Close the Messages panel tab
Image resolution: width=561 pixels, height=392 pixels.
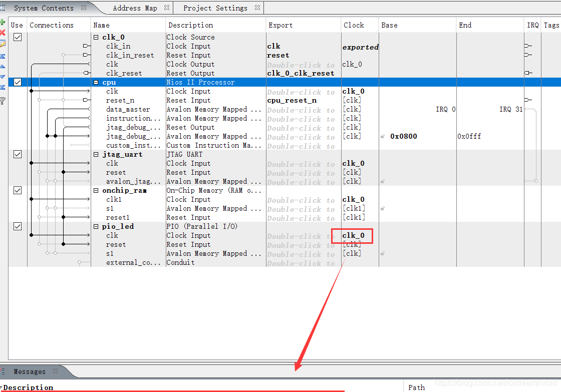click(x=56, y=371)
